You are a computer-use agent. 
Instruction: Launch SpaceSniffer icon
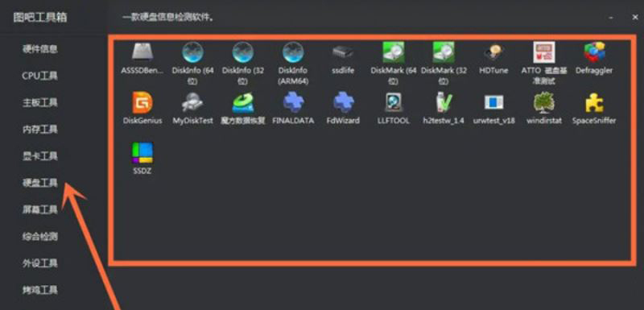point(594,102)
